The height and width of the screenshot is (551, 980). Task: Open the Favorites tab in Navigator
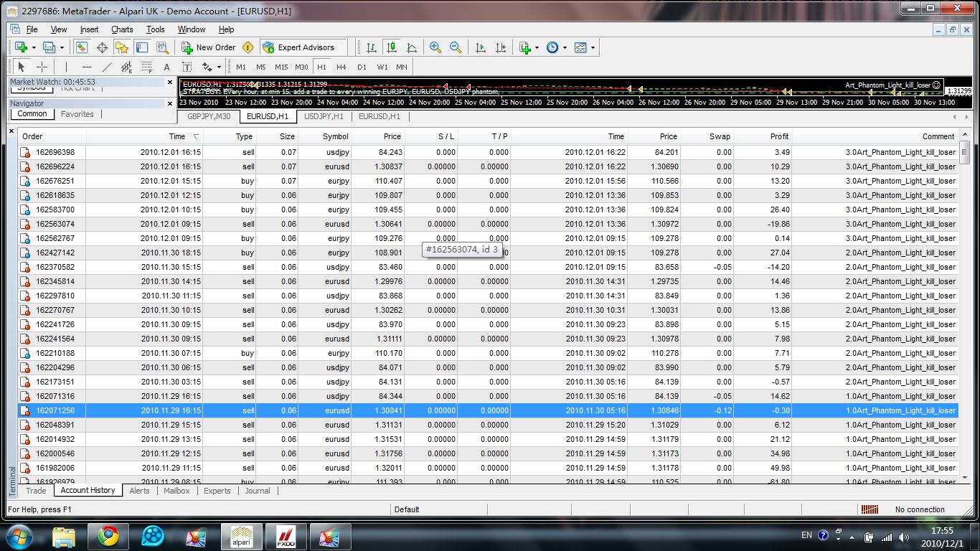coord(77,114)
